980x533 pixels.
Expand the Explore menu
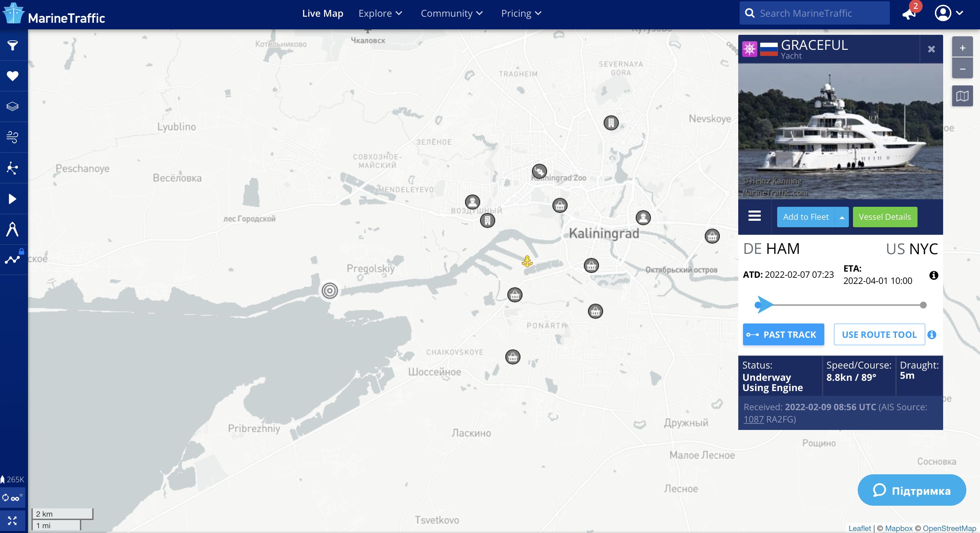pos(380,13)
